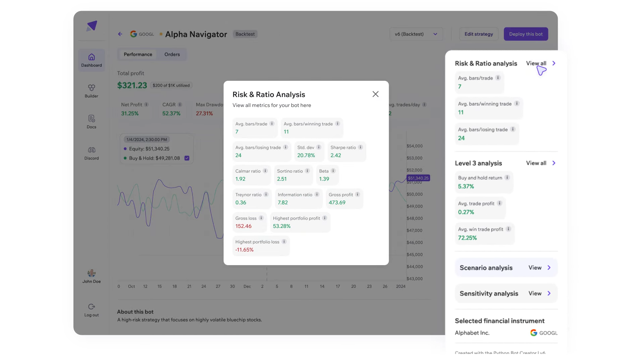Toggle the Buy & Hold checkbox
The image size is (644, 362).
click(x=187, y=158)
